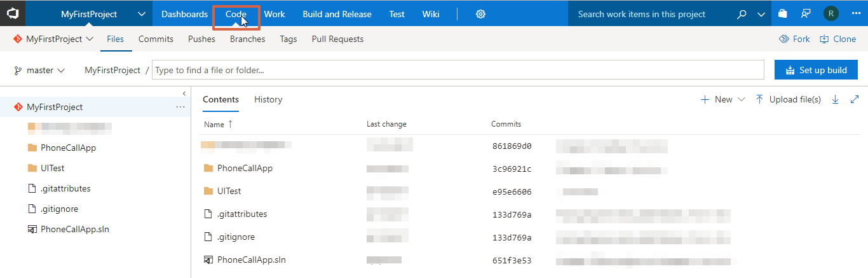Click the Fork button
This screenshot has height=278, width=868.
click(x=794, y=39)
